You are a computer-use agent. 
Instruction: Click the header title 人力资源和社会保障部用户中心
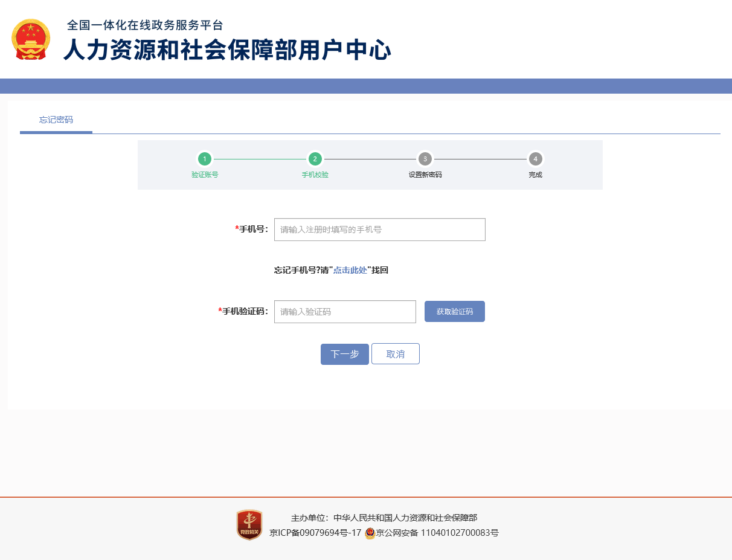(227, 50)
